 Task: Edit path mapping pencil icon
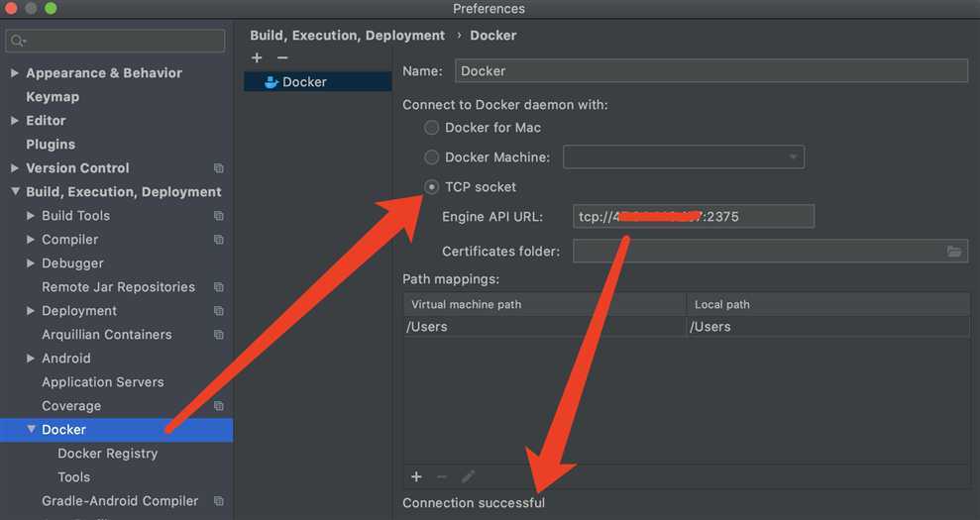click(x=468, y=476)
